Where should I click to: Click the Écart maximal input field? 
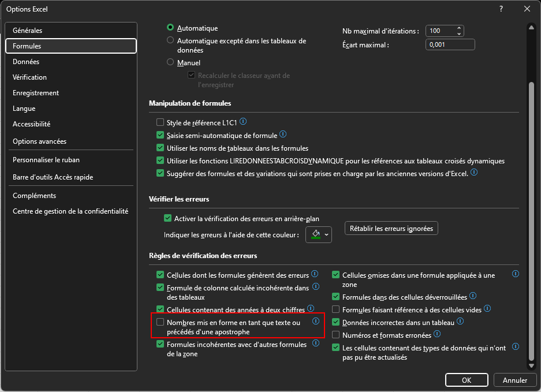coord(449,45)
